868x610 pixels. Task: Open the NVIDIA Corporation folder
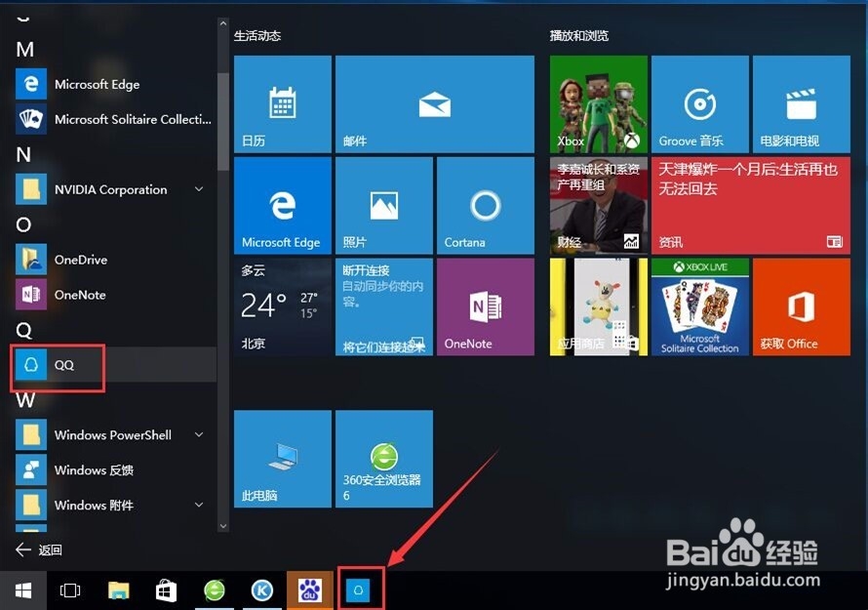tap(113, 189)
